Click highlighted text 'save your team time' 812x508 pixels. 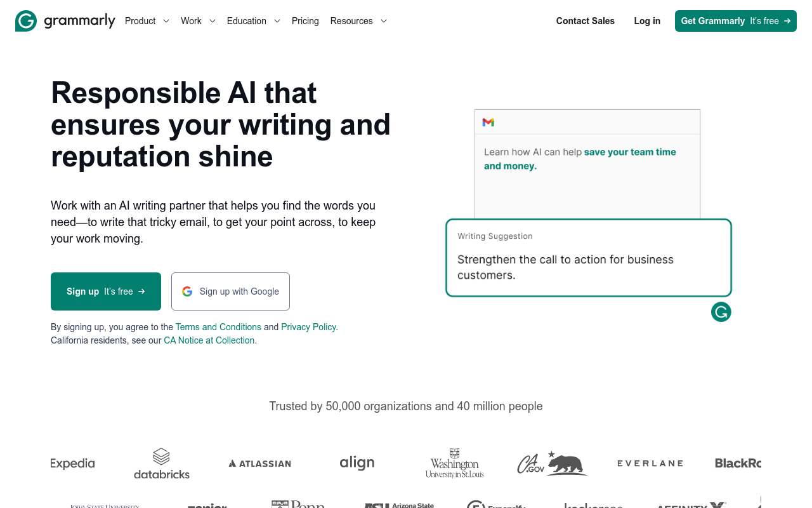pos(630,152)
